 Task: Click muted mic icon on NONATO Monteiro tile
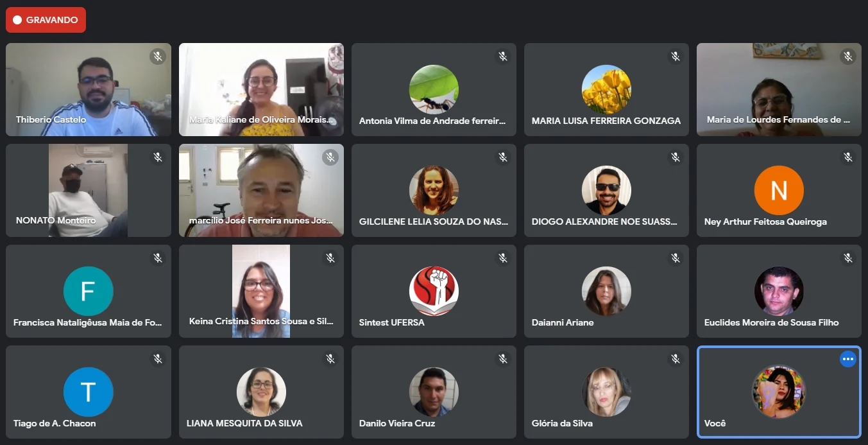click(x=158, y=157)
